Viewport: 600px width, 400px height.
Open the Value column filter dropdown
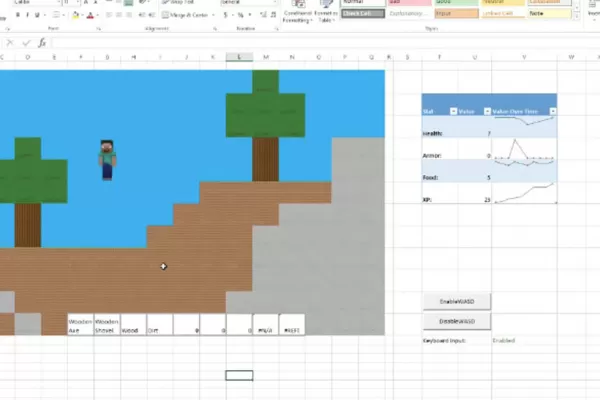[487, 111]
